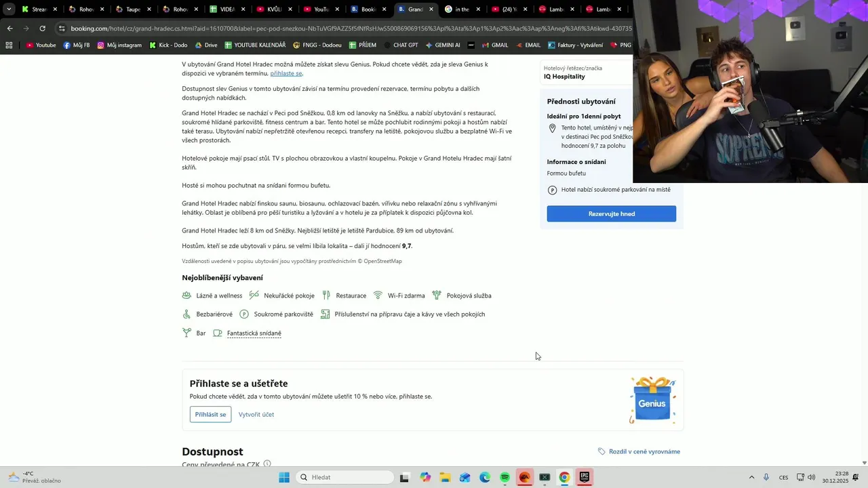
Task: Click the Nejoblíbenější vybavení heading
Action: (x=222, y=278)
